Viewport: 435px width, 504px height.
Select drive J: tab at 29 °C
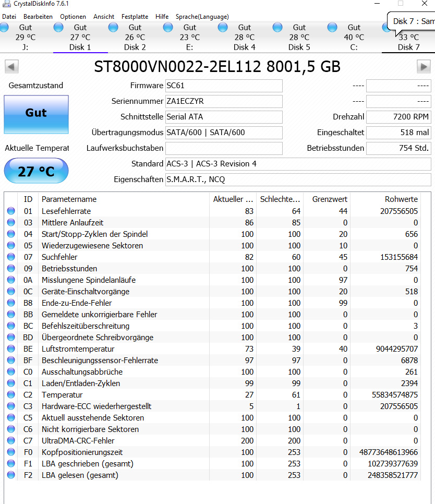click(26, 37)
